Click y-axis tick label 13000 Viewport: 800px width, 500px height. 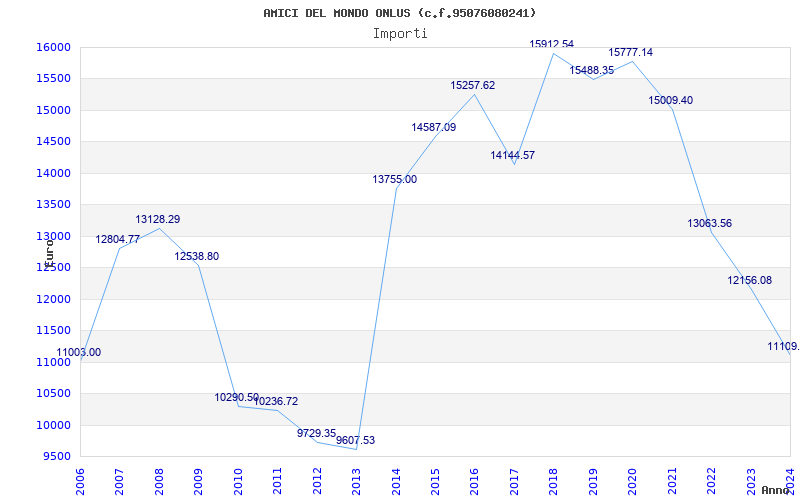(53, 236)
